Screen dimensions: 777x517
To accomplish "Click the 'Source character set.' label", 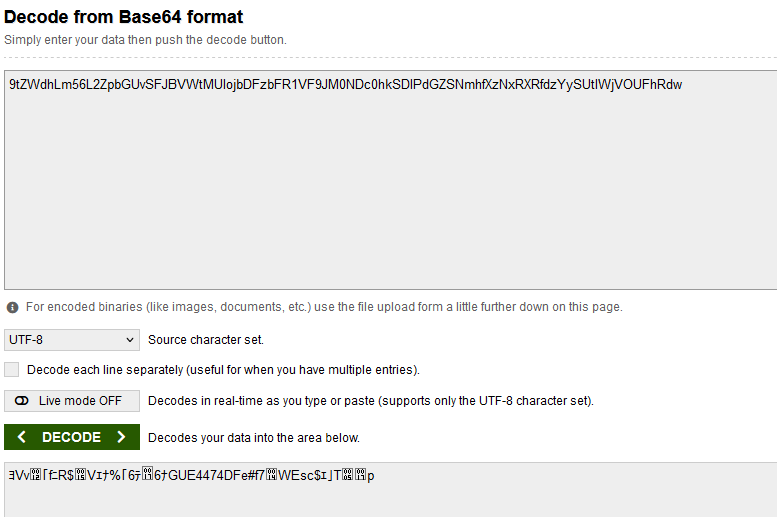I will click(x=206, y=340).
